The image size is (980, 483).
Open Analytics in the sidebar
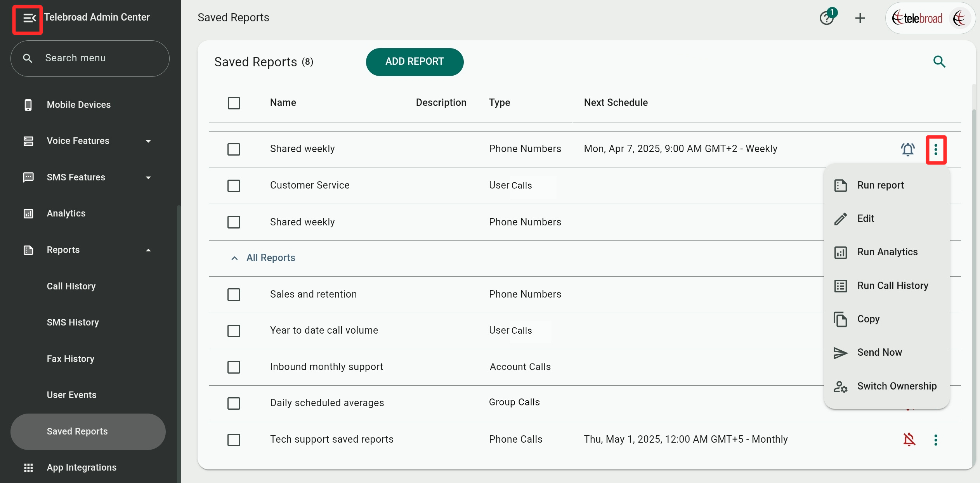[66, 213]
